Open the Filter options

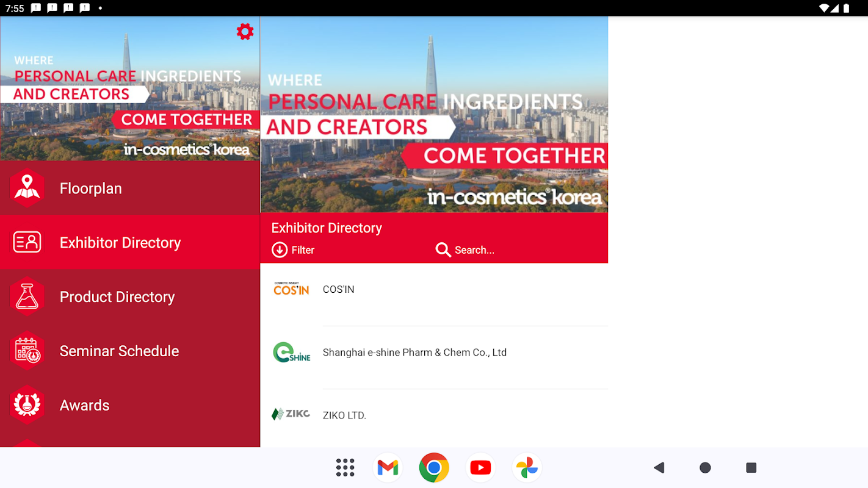(x=293, y=250)
